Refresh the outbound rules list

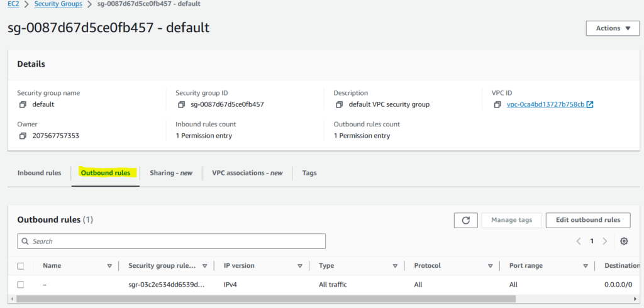(x=465, y=220)
